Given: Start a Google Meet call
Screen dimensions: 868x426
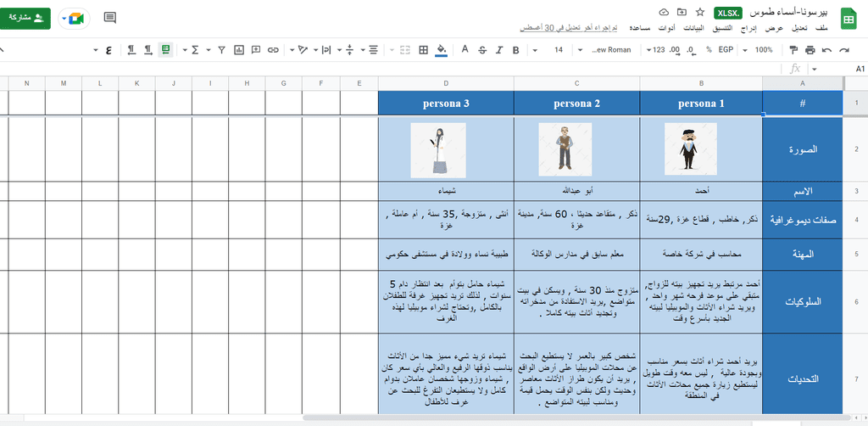Looking at the screenshot, I should [75, 19].
